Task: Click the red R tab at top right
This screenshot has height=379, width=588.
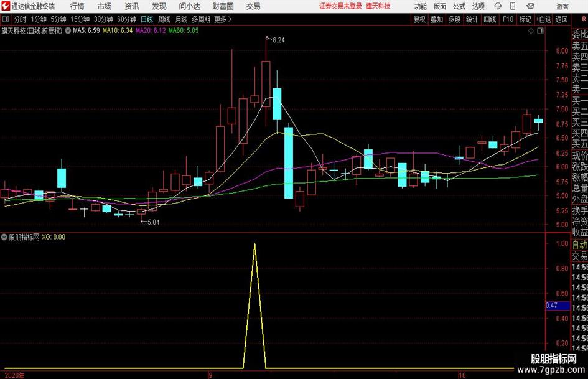Action: (584, 19)
